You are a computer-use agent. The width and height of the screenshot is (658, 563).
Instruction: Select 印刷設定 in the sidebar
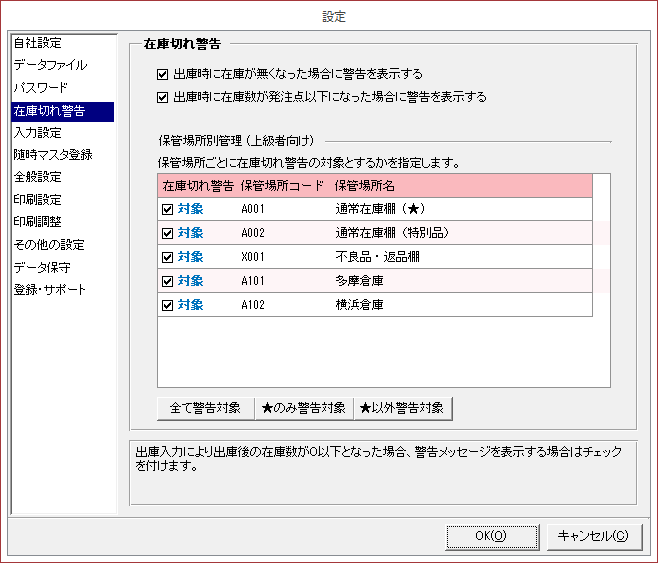37,200
